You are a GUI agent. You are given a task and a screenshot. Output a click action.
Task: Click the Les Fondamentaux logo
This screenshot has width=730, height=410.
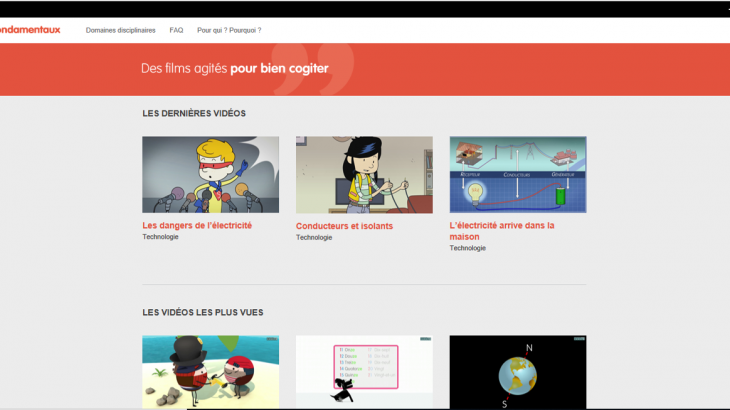pyautogui.click(x=30, y=30)
